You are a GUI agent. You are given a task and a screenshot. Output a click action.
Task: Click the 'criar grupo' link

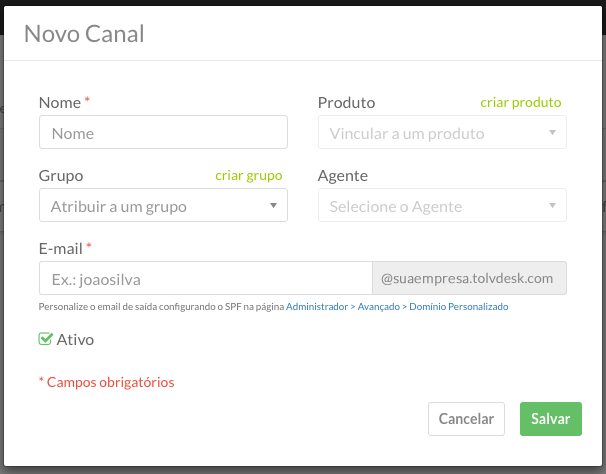(x=249, y=176)
